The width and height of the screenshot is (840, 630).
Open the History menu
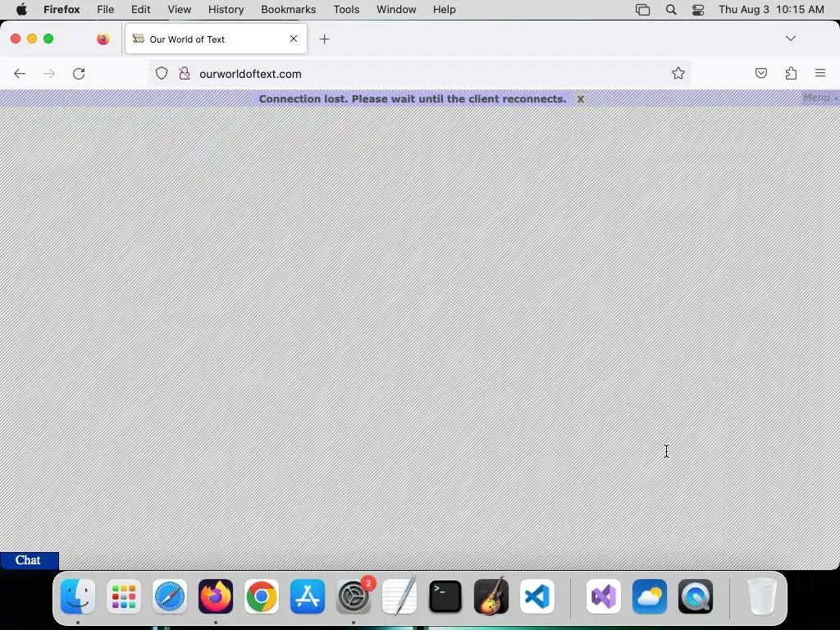pos(226,10)
